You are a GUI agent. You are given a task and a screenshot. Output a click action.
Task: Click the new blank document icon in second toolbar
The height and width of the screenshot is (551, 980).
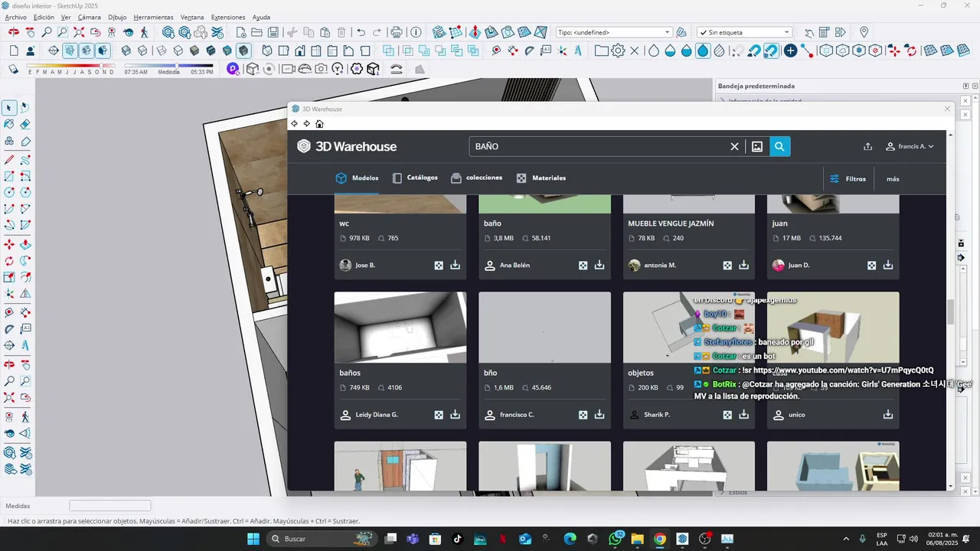[14, 51]
